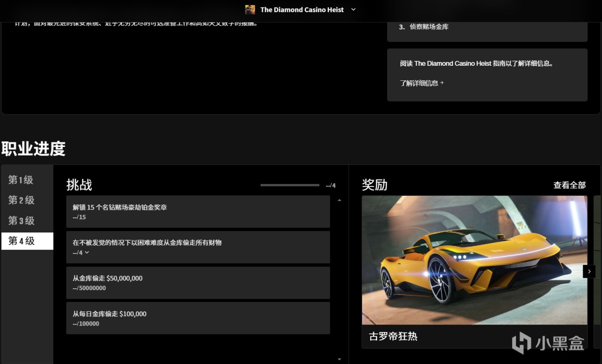Click the up arrow of challenges scrollbar
Image resolution: width=602 pixels, height=364 pixels.
[340, 200]
